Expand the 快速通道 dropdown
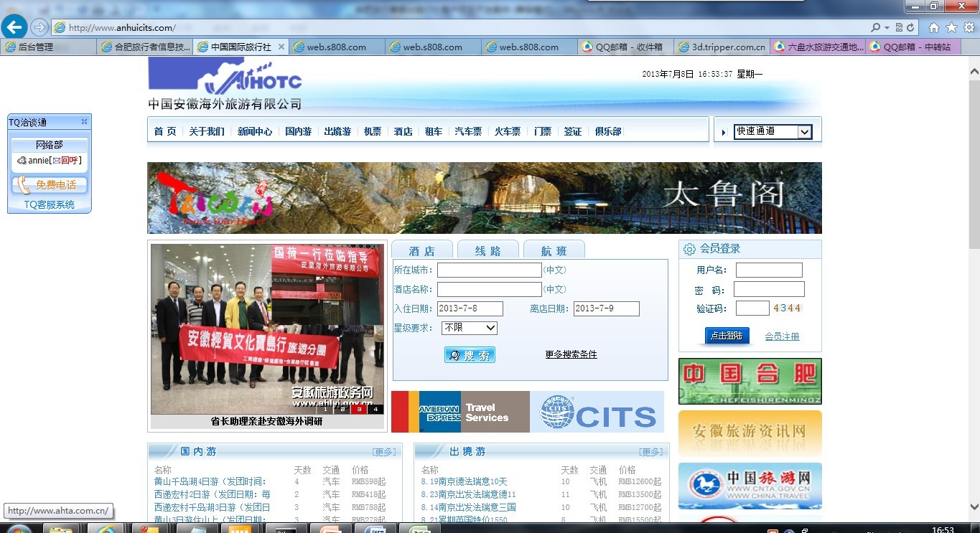Image resolution: width=980 pixels, height=533 pixels. tap(804, 131)
